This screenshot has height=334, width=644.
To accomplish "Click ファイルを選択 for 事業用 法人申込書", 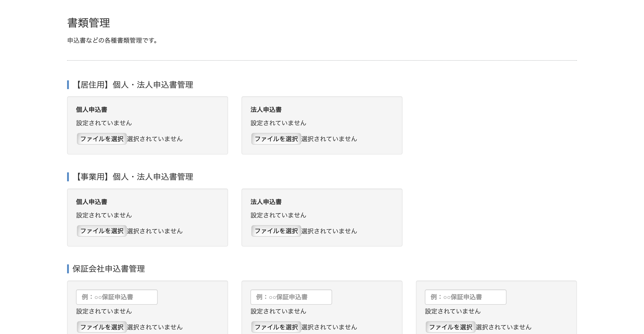I will (x=276, y=231).
